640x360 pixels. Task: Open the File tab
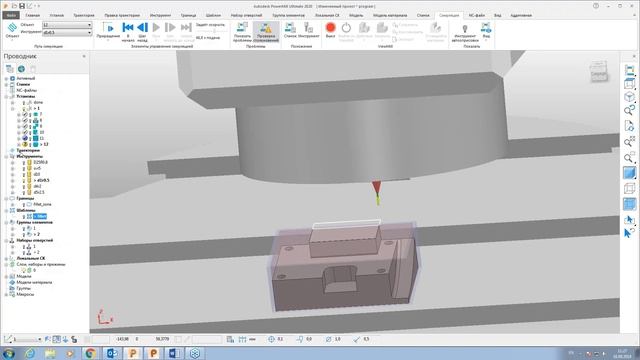[x=11, y=15]
